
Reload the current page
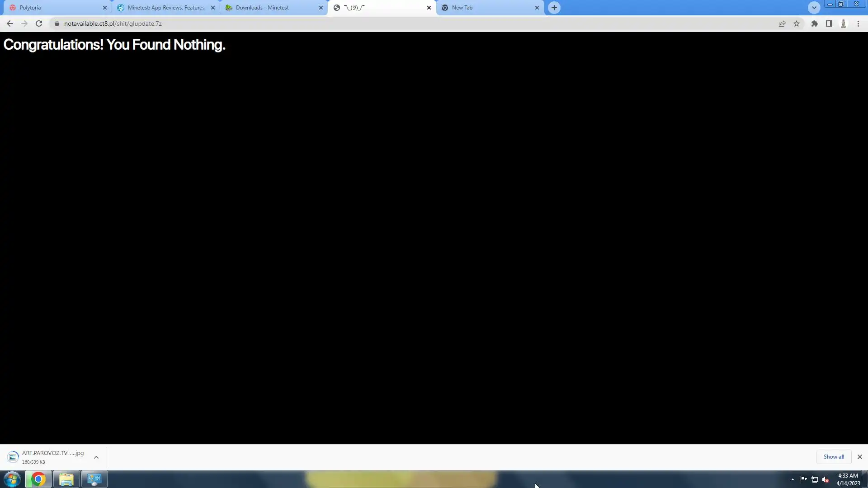(39, 23)
